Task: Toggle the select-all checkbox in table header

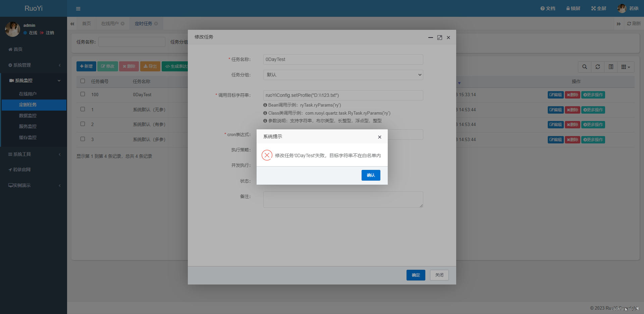Action: point(83,81)
